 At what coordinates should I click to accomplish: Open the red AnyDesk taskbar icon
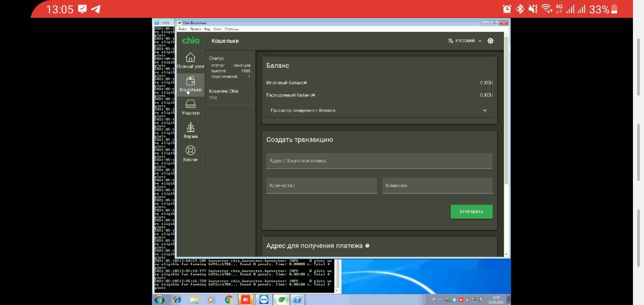246,299
